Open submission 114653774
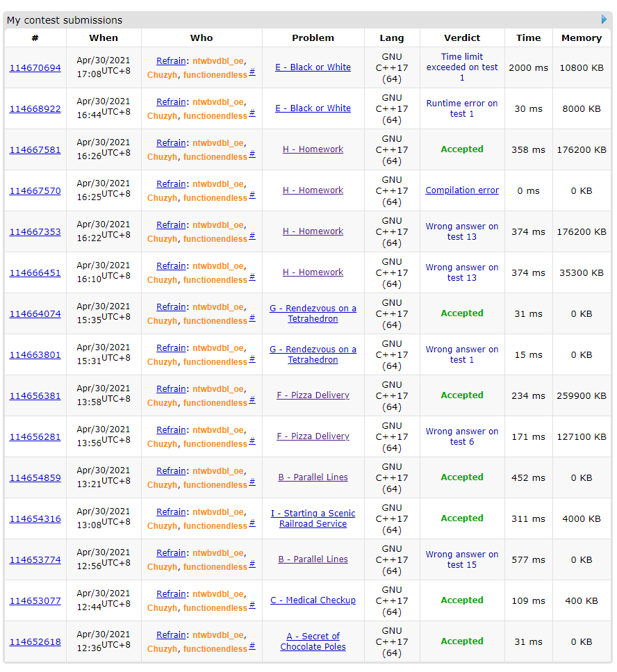617x672 pixels. 35,560
